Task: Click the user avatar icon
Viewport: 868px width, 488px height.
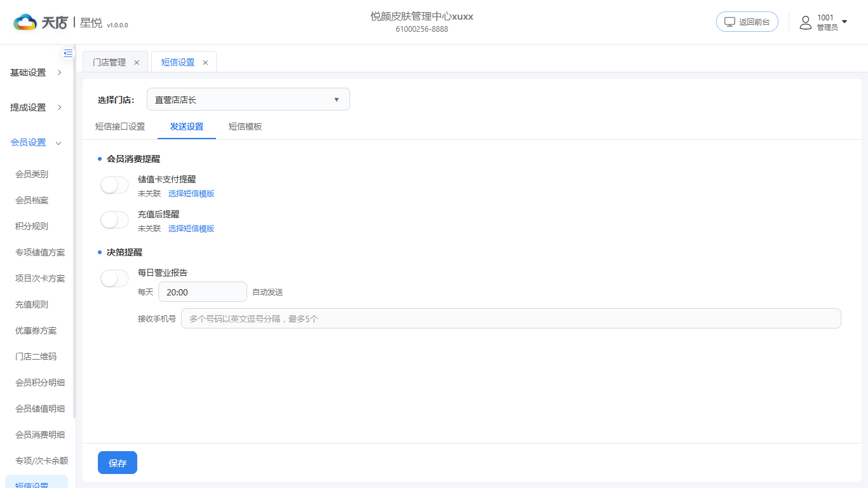Action: click(x=806, y=22)
